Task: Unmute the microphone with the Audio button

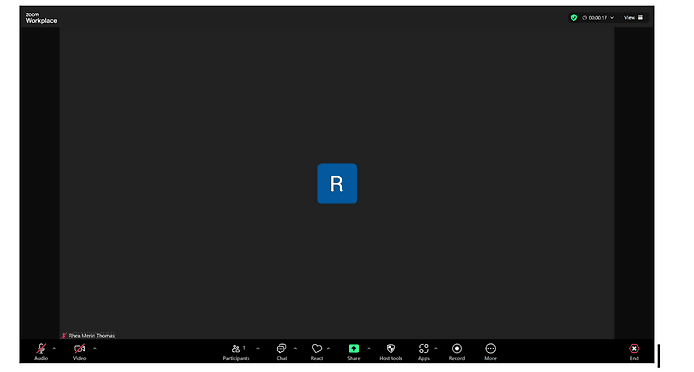Action: (41, 352)
